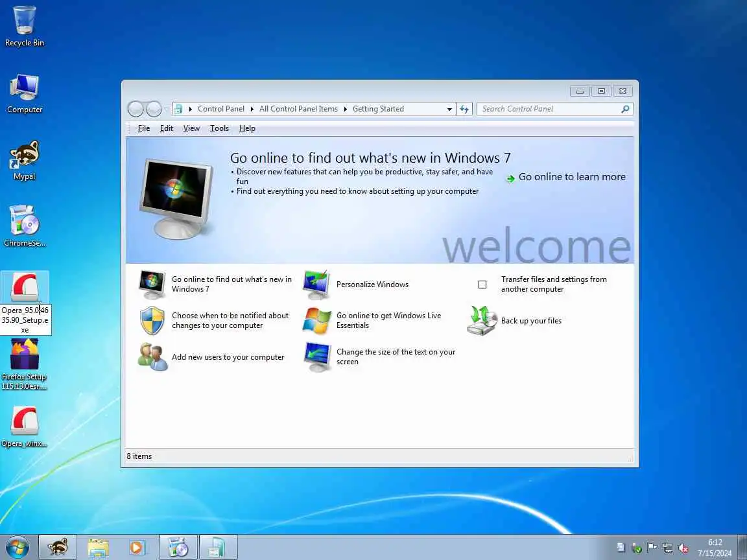This screenshot has height=560, width=747.
Task: Expand the root arrow before Control Panel breadcrumb
Action: click(x=190, y=109)
